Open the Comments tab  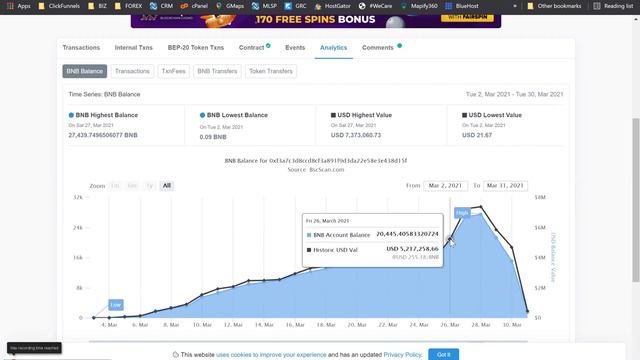(x=378, y=48)
